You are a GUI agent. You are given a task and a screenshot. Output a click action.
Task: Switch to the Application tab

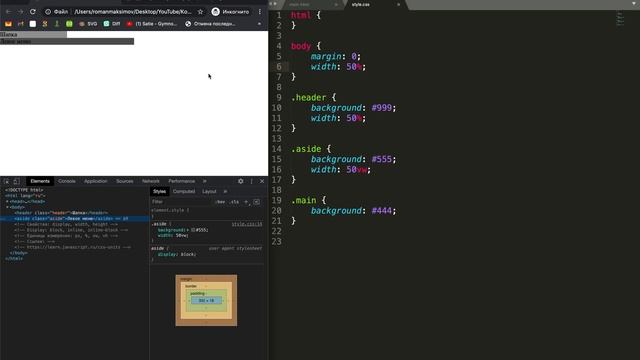click(x=96, y=181)
